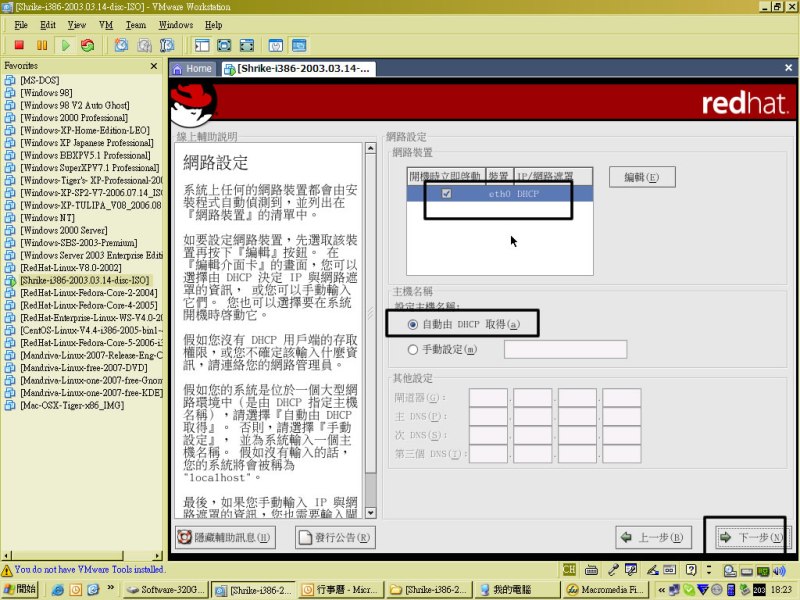This screenshot has height=600, width=800.
Task: Click the Take Snapshot toolbar icon
Action: tap(121, 45)
